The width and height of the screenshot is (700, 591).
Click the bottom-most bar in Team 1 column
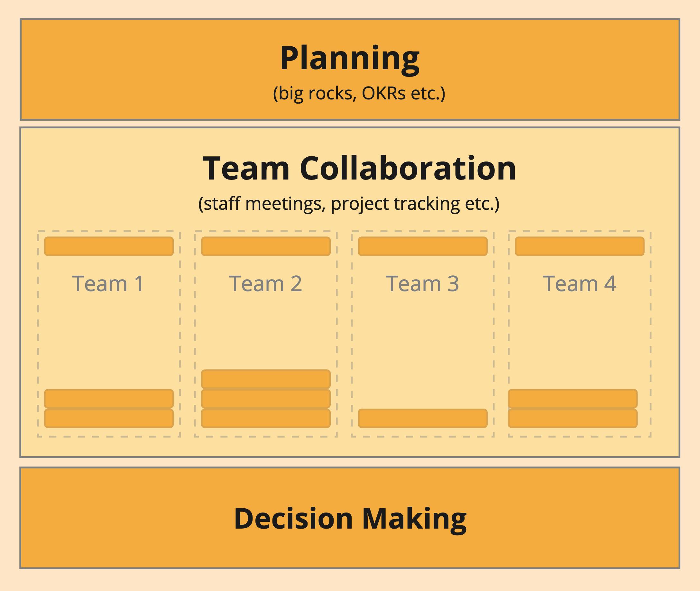coord(109,418)
